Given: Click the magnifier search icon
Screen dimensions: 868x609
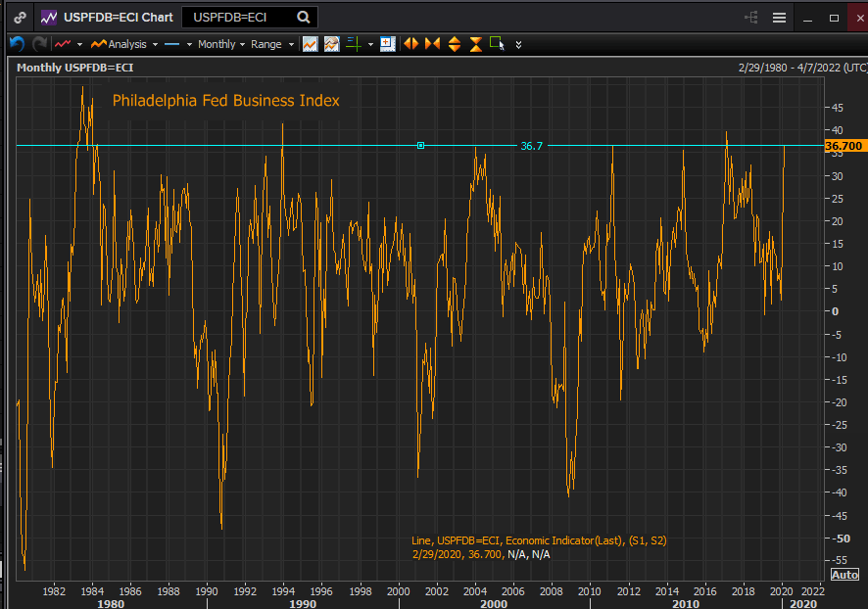Looking at the screenshot, I should (304, 18).
